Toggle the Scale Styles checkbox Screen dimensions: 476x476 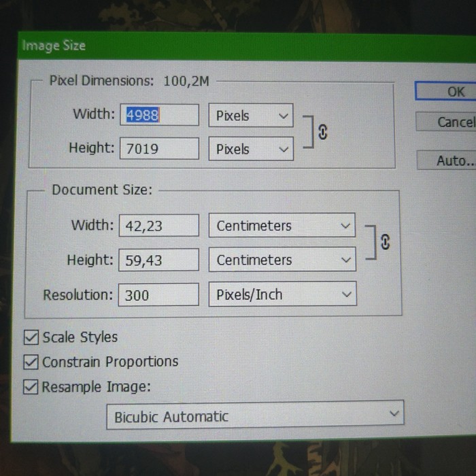click(31, 337)
